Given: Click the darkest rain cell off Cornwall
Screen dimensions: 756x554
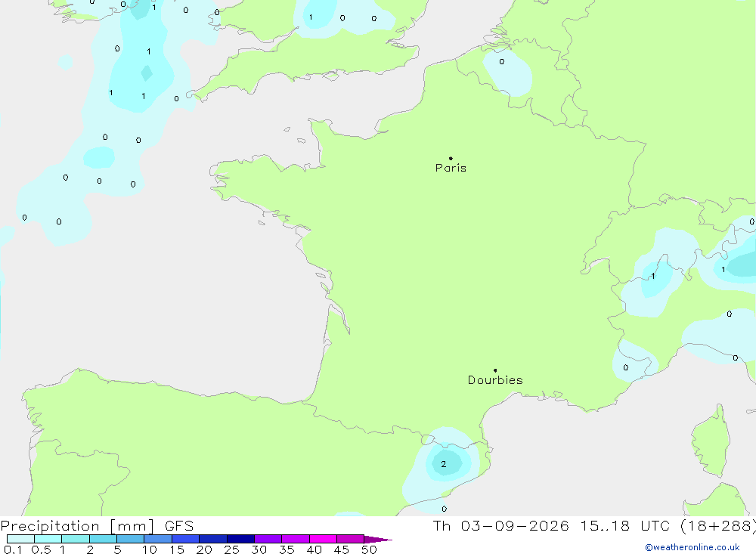Looking at the screenshot, I should pos(147,73).
